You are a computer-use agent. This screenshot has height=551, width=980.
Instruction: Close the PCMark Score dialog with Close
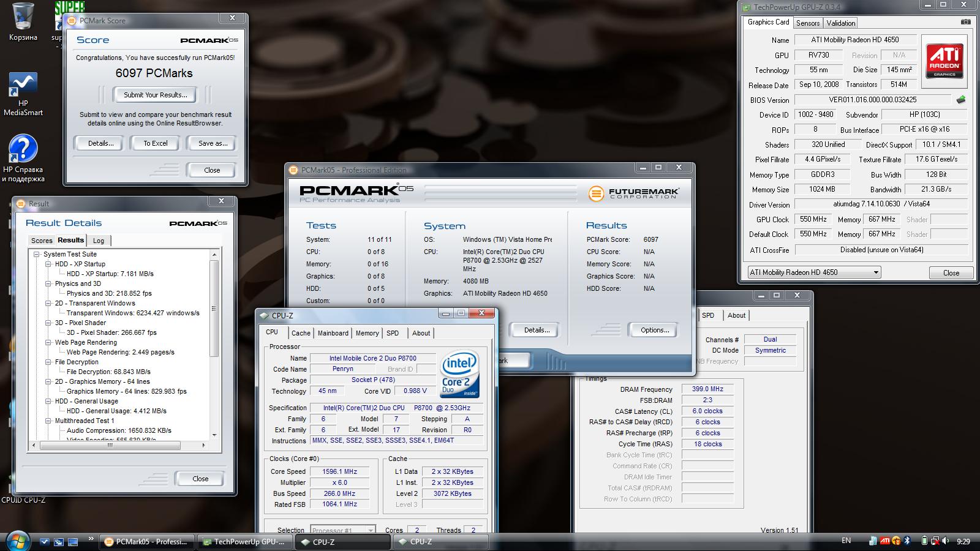[212, 170]
